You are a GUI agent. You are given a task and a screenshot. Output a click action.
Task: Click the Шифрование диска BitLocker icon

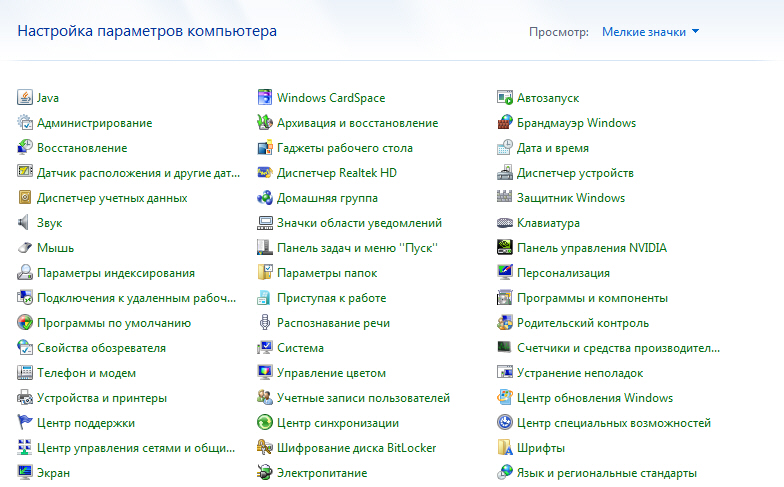(265, 448)
